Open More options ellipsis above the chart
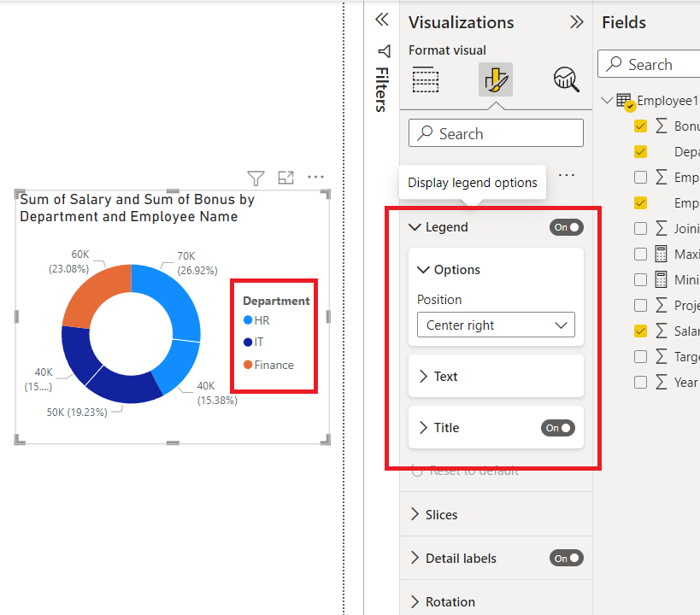 click(316, 178)
